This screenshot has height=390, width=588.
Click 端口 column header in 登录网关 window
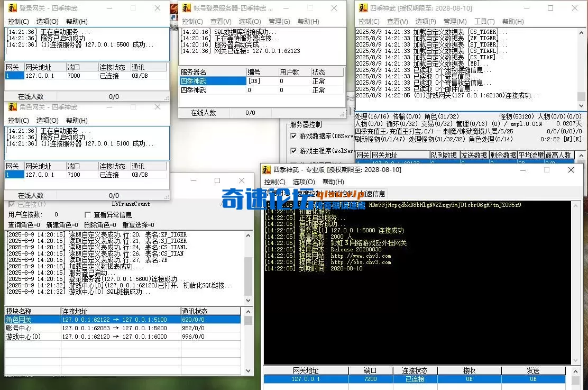[82, 67]
